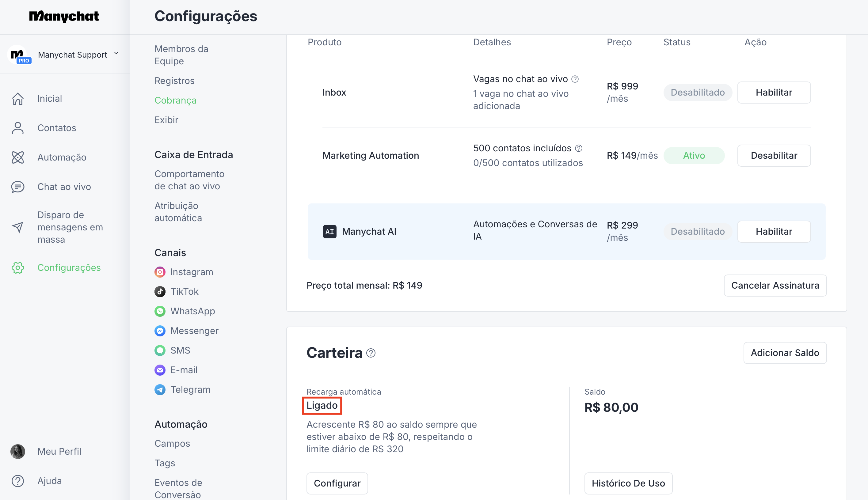This screenshot has width=868, height=500.
Task: Click the Ativo status badge
Action: [694, 156]
